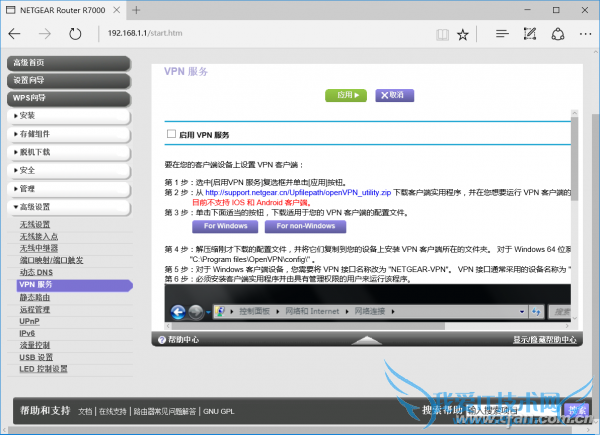Open 设置向导 in the sidebar

coord(69,80)
